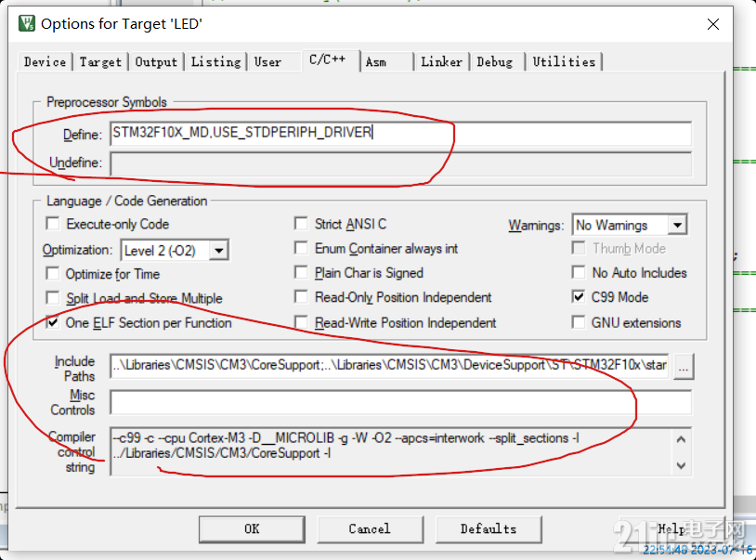Click the Keil uVision icon in title bar

pyautogui.click(x=27, y=23)
